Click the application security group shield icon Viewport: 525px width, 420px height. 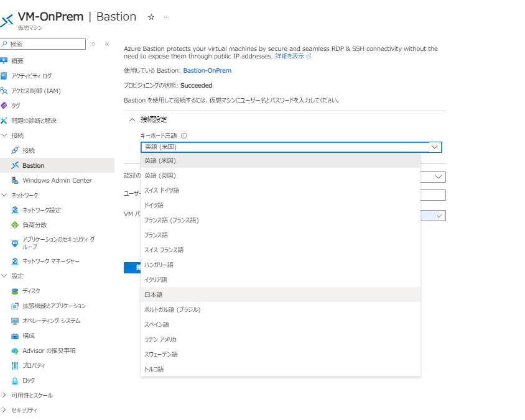15,243
